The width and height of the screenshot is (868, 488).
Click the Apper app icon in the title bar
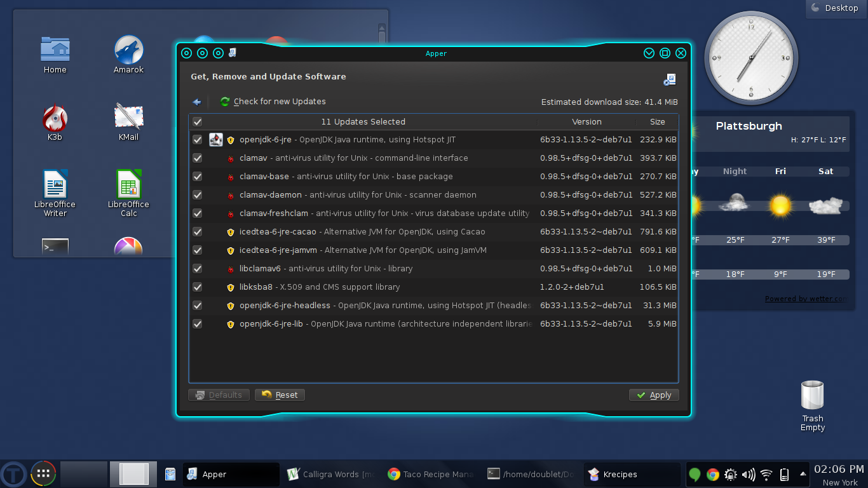point(233,53)
